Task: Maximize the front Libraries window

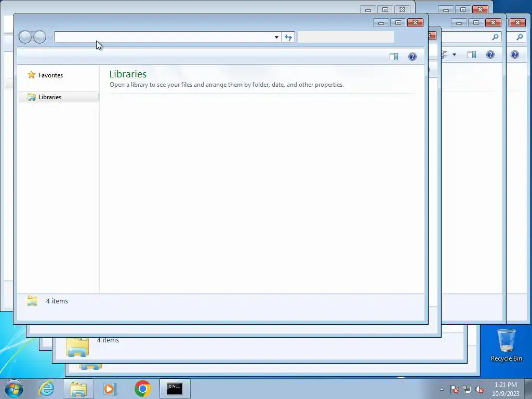Action: (x=398, y=23)
